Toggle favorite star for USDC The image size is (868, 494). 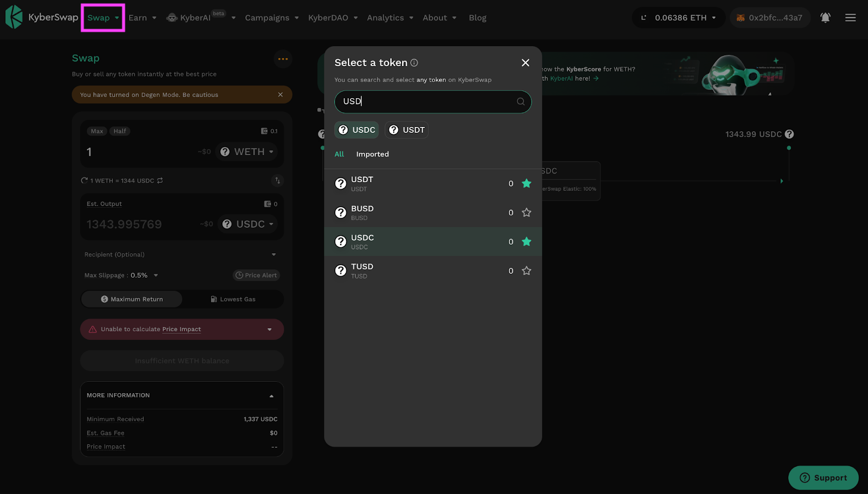[526, 242]
